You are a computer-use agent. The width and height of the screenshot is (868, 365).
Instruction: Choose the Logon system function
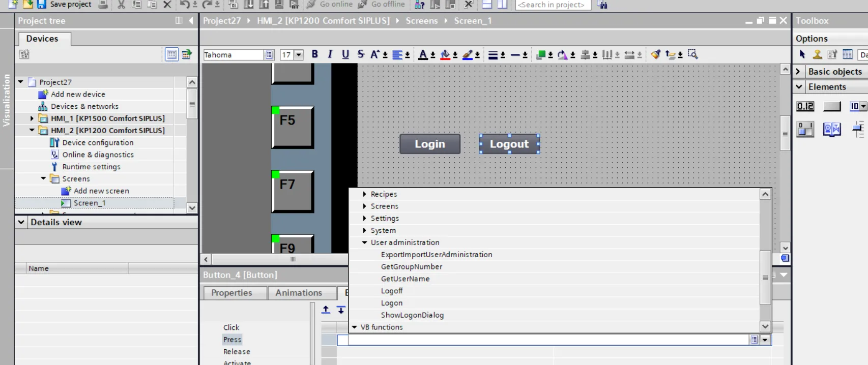tap(392, 303)
